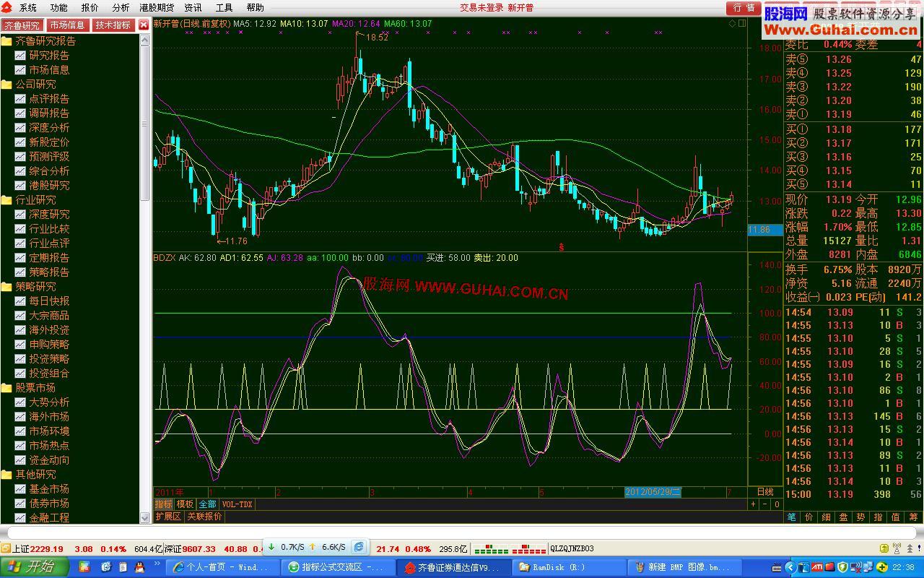Click the chart icon beside 每日快报
Screen dimensions: 924x578
tap(20, 301)
